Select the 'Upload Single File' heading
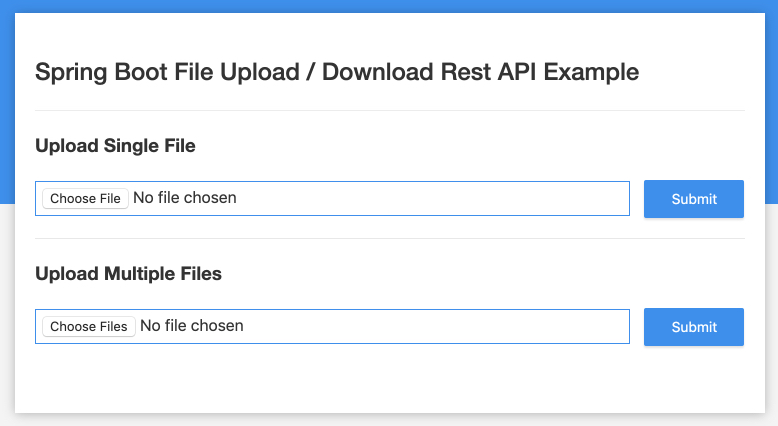 coord(115,146)
